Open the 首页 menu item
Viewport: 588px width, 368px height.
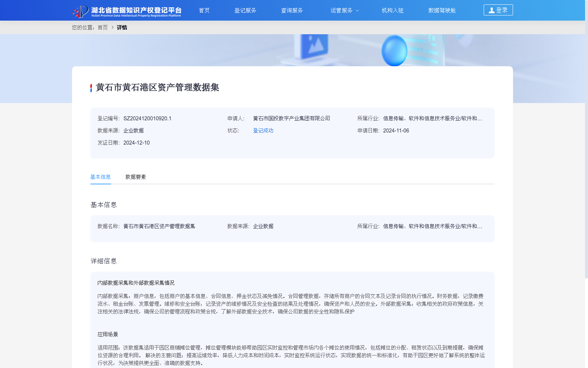(204, 10)
